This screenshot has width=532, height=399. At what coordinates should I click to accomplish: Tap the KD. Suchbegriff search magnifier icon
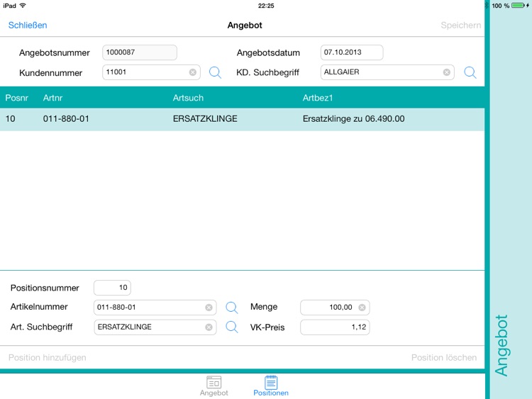[470, 72]
